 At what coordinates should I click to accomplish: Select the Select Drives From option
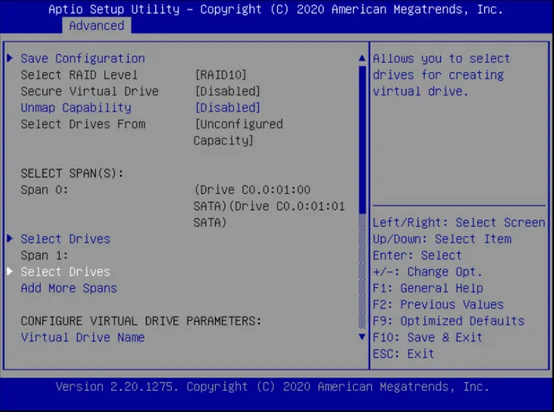tap(83, 124)
